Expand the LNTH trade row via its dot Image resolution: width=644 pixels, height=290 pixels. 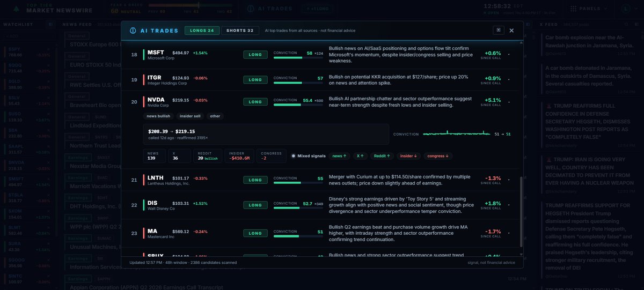point(509,180)
